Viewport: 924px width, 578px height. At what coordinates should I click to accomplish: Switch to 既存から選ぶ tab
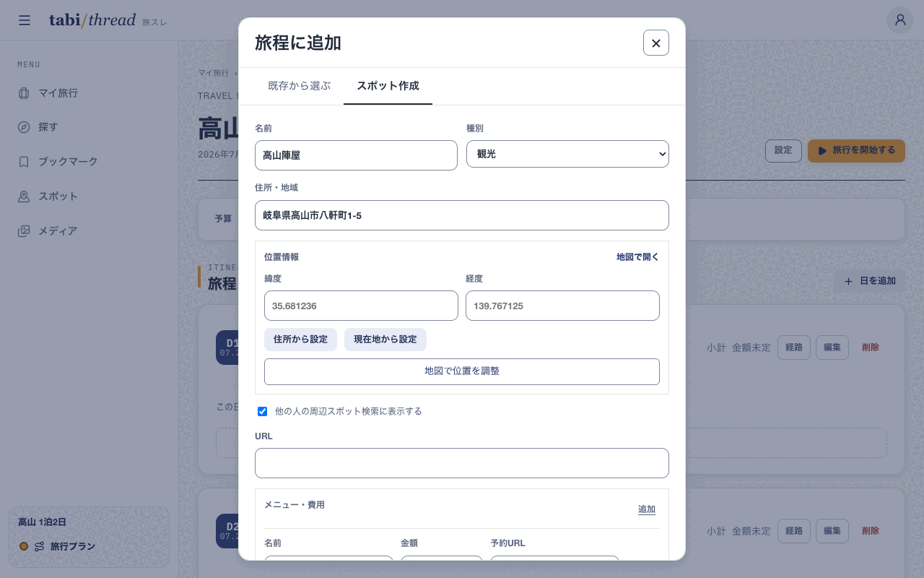(299, 86)
